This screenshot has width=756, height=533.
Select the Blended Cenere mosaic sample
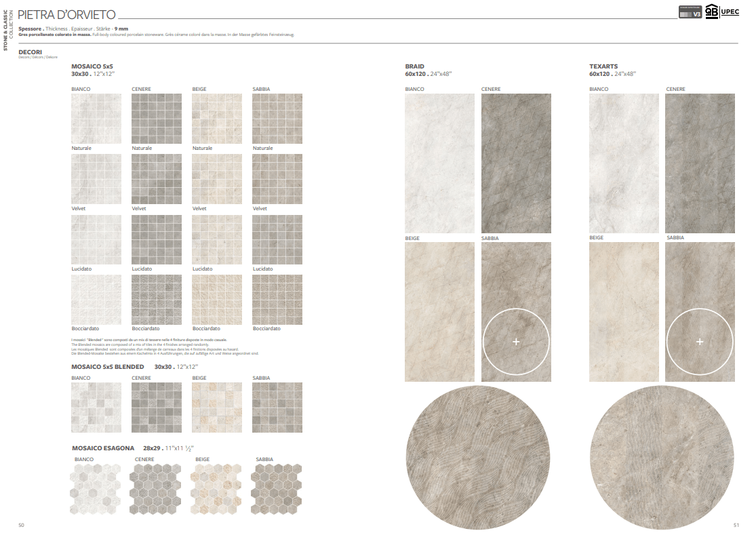(x=157, y=408)
